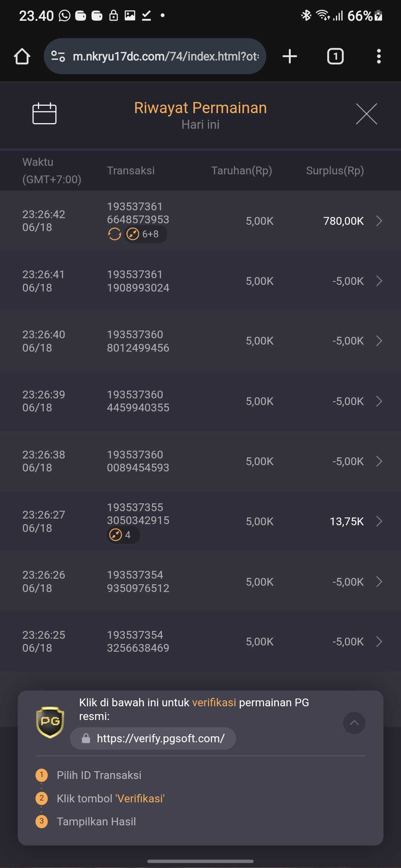Open the tab switcher showing 1 tab
This screenshot has width=401, height=868.
(x=335, y=56)
